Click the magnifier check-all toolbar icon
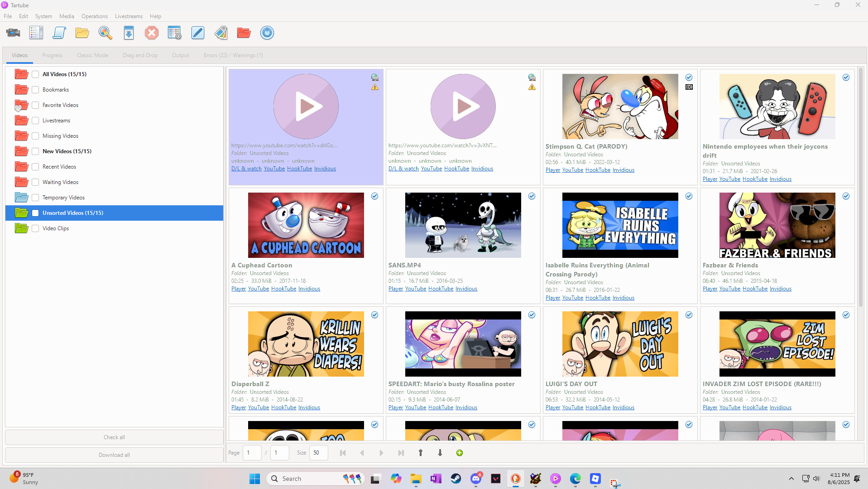This screenshot has height=489, width=868. [x=106, y=33]
